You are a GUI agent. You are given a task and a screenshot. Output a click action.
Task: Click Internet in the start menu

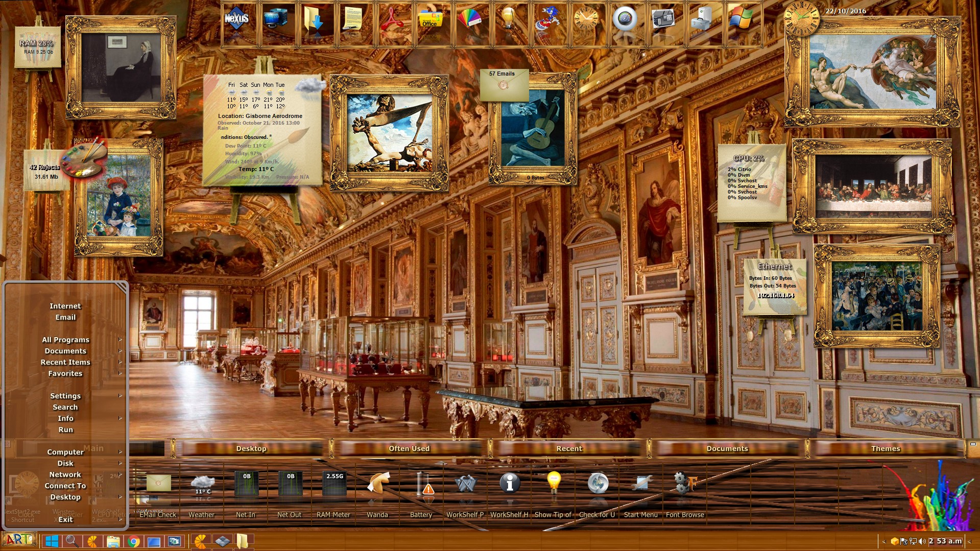coord(65,306)
